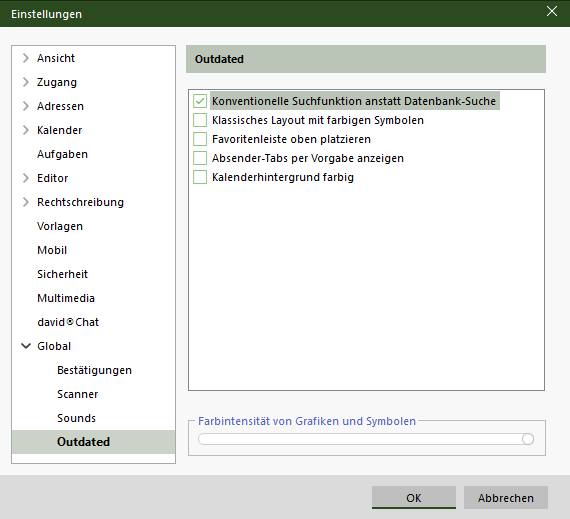This screenshot has width=570, height=519.
Task: Expand the Zugang tree node
Action: pos(25,82)
